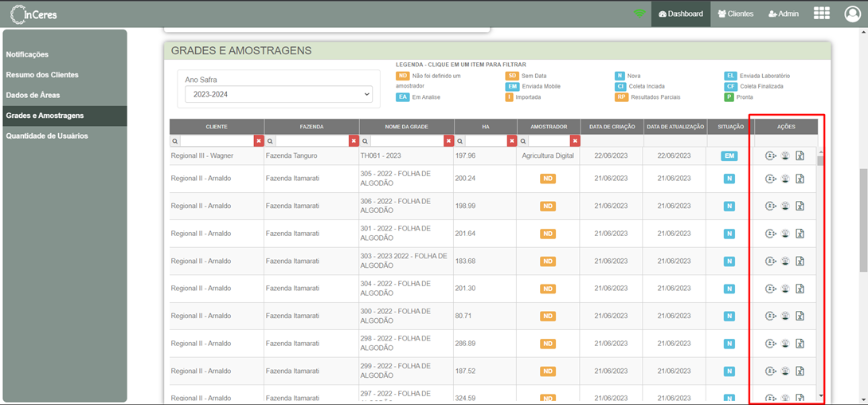Open Admin in top navigation
Viewport: 868px width, 405px height.
coord(784,14)
